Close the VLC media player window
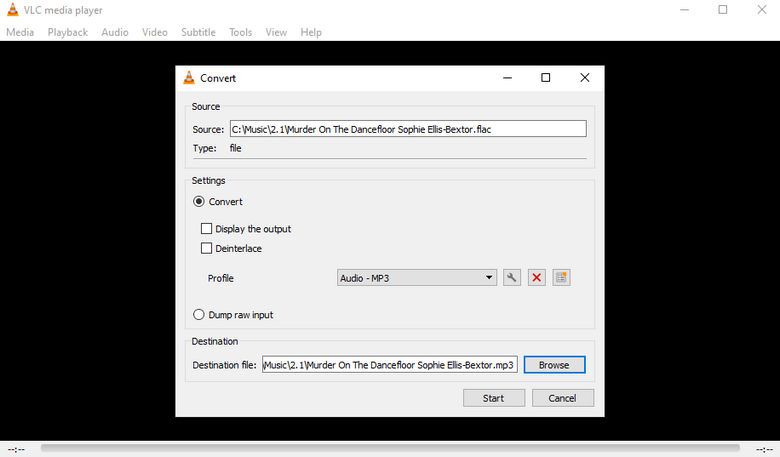 (762, 9)
